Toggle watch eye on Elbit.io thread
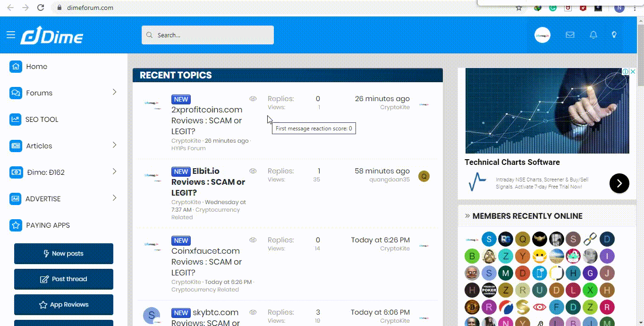This screenshot has width=644, height=326. tap(253, 171)
